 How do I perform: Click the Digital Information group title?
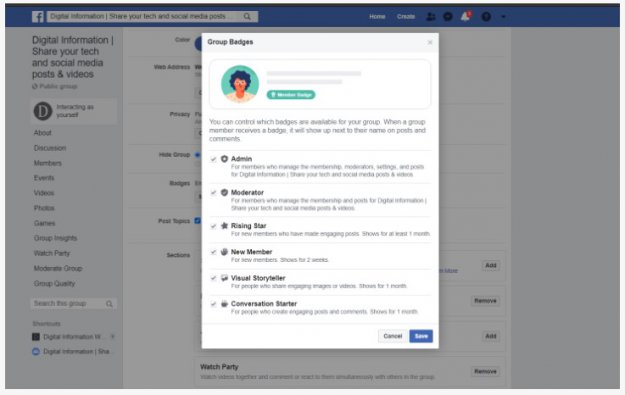[x=73, y=57]
